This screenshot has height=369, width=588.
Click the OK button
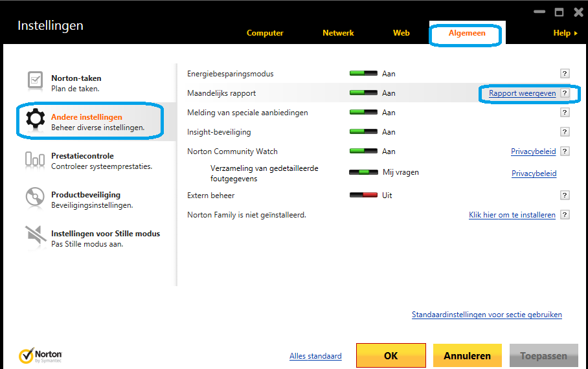pyautogui.click(x=390, y=355)
